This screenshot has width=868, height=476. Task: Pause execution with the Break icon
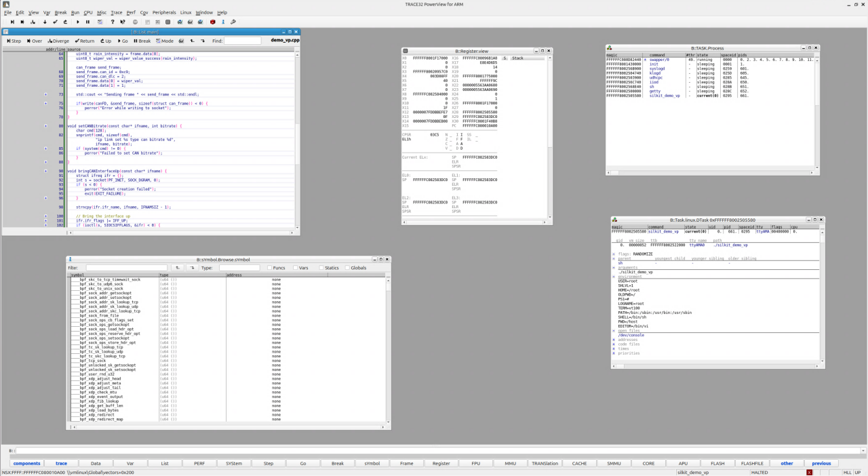(x=87, y=22)
